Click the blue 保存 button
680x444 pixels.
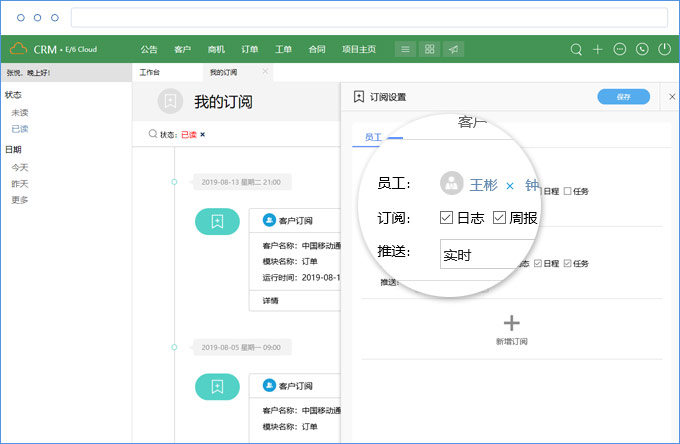point(623,97)
